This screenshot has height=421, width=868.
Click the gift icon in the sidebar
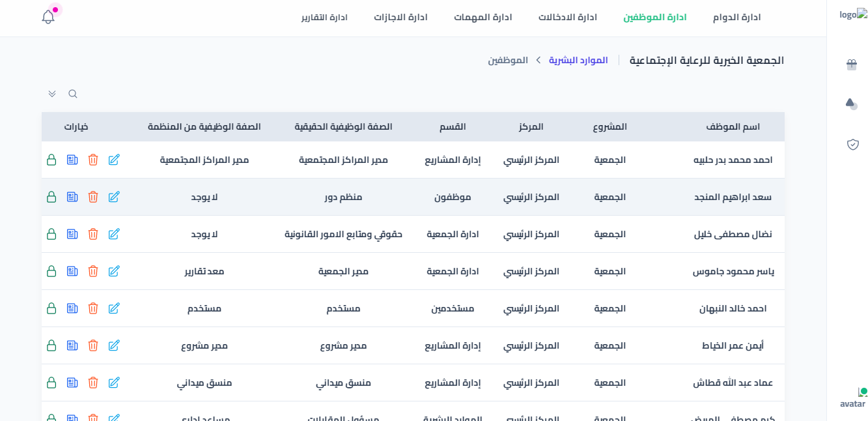[x=852, y=65]
